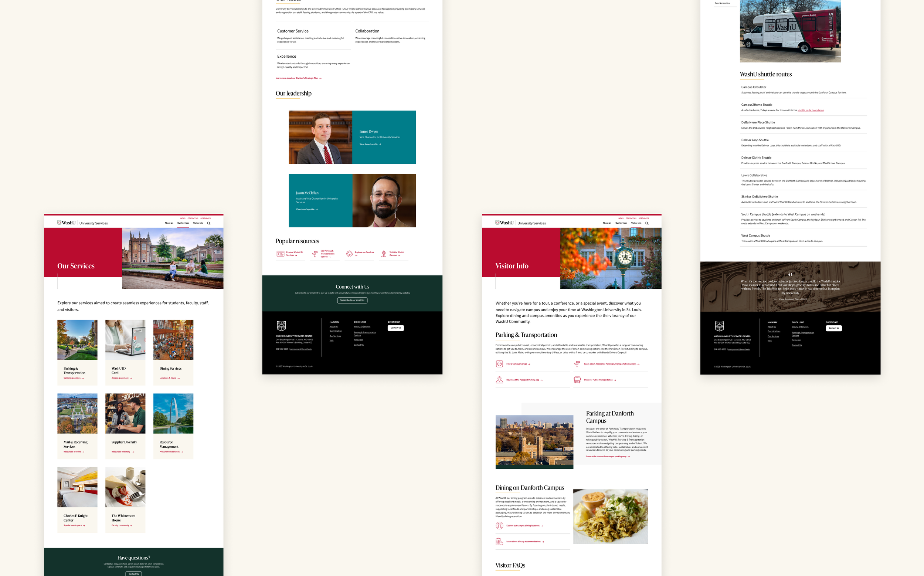
Task: Click the ID card icon under Popular resources
Action: (x=280, y=254)
